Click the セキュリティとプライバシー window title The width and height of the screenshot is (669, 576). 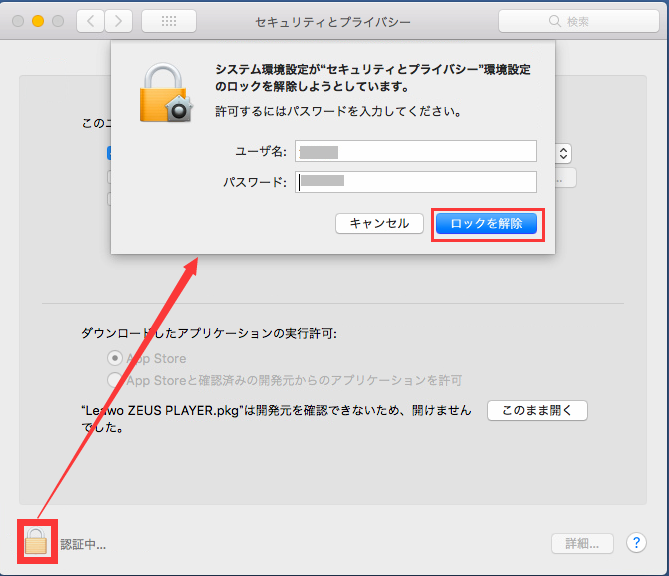(x=333, y=22)
